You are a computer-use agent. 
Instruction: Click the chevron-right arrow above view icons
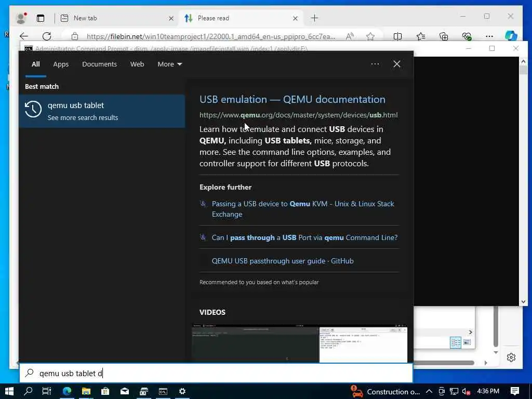click(470, 332)
